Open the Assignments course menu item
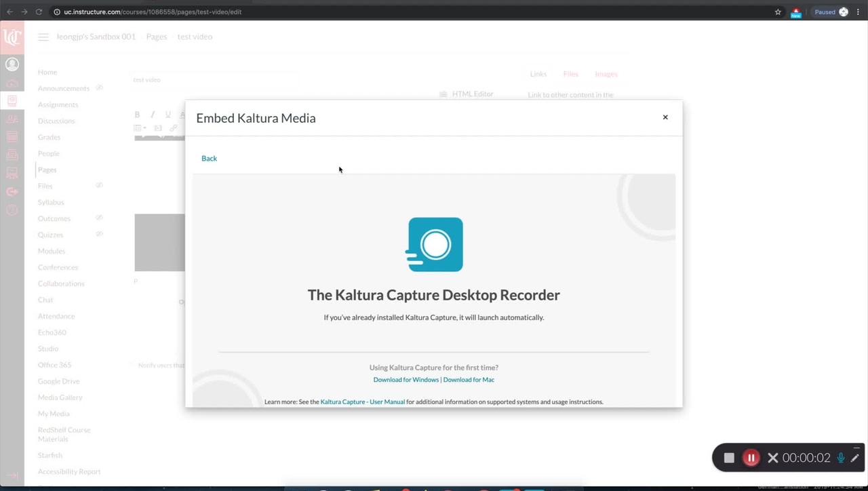The height and width of the screenshot is (491, 868). click(58, 104)
